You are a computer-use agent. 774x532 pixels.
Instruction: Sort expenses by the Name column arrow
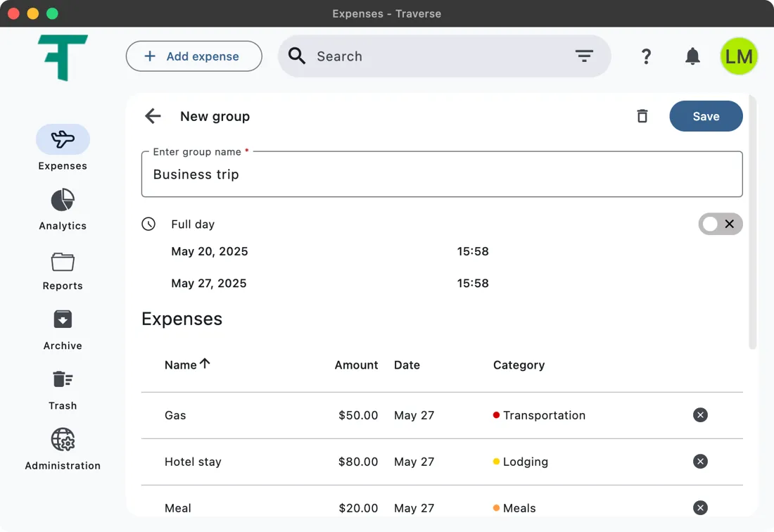[x=205, y=364]
